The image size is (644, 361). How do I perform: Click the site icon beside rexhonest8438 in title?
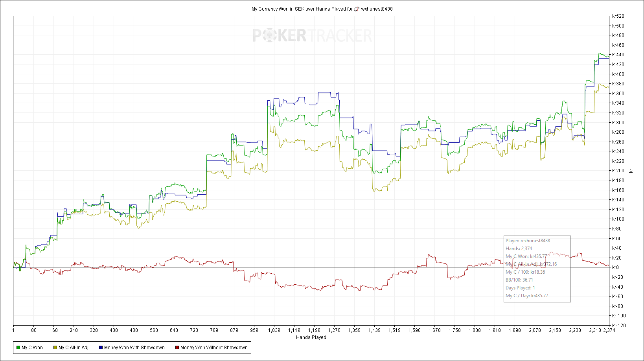357,9
